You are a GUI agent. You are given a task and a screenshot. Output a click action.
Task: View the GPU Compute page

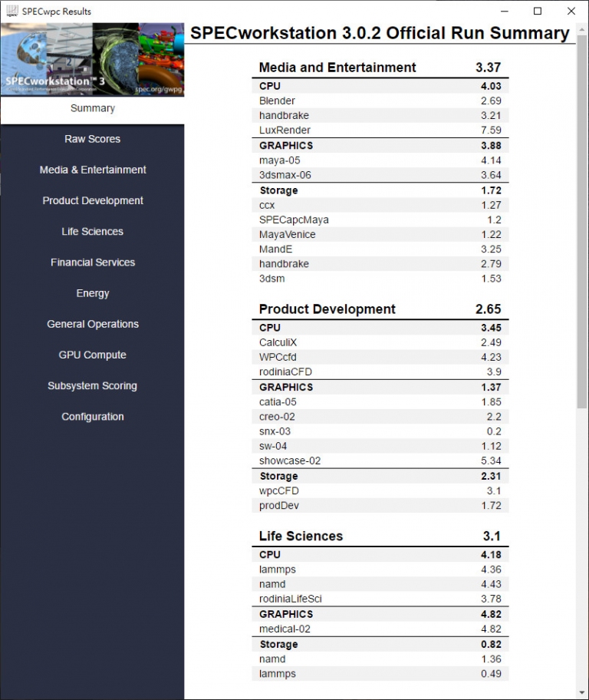(x=92, y=355)
